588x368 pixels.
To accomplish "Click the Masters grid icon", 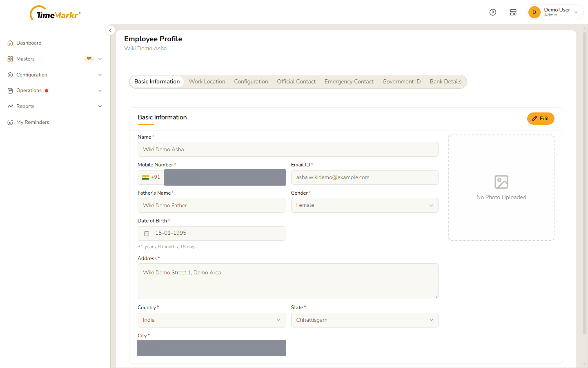I will (x=10, y=59).
